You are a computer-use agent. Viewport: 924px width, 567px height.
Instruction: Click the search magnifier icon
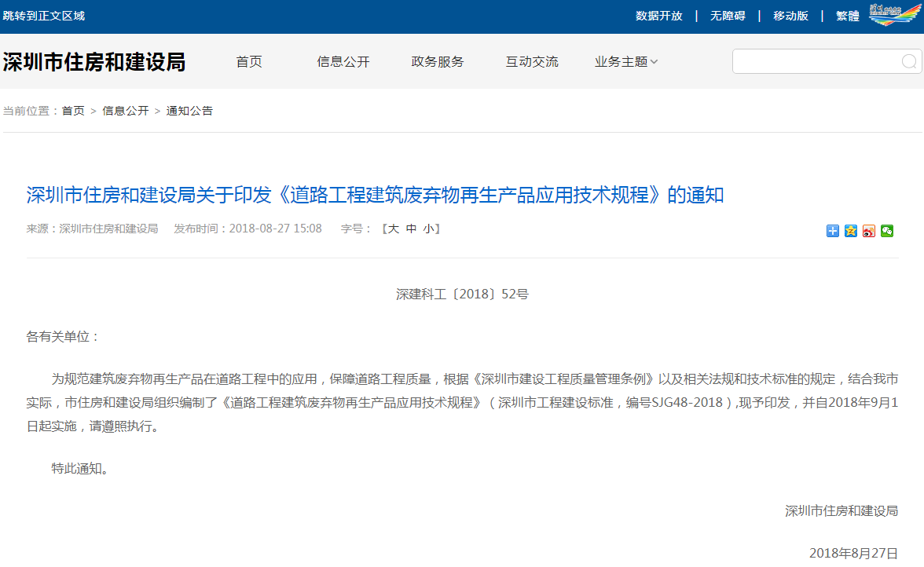(908, 61)
